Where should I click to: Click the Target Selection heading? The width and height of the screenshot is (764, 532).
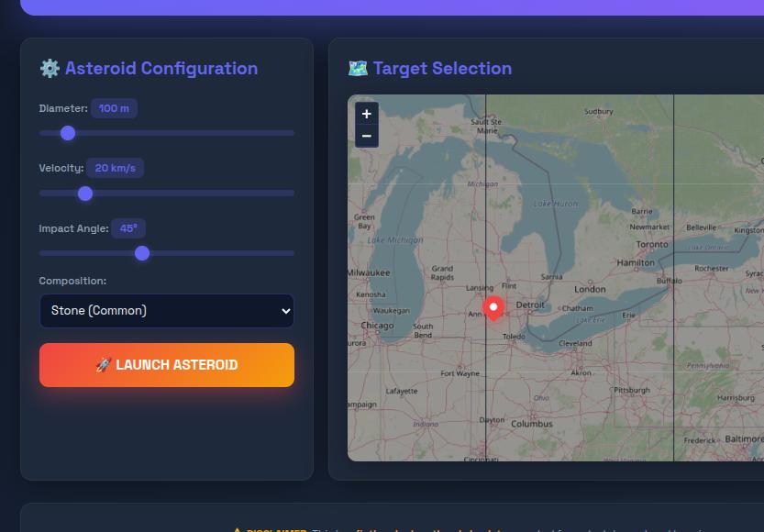[x=442, y=69]
